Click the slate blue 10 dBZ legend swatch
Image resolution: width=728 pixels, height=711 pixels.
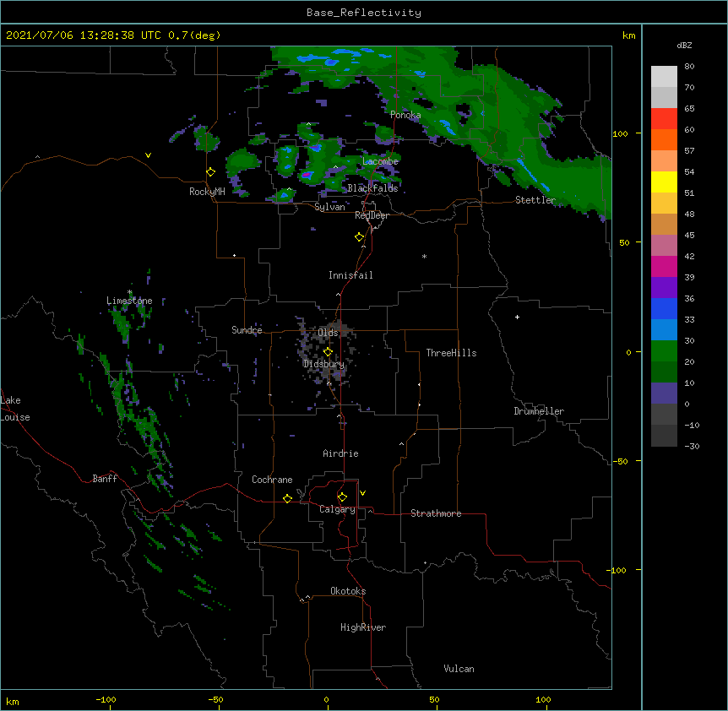pyautogui.click(x=664, y=393)
